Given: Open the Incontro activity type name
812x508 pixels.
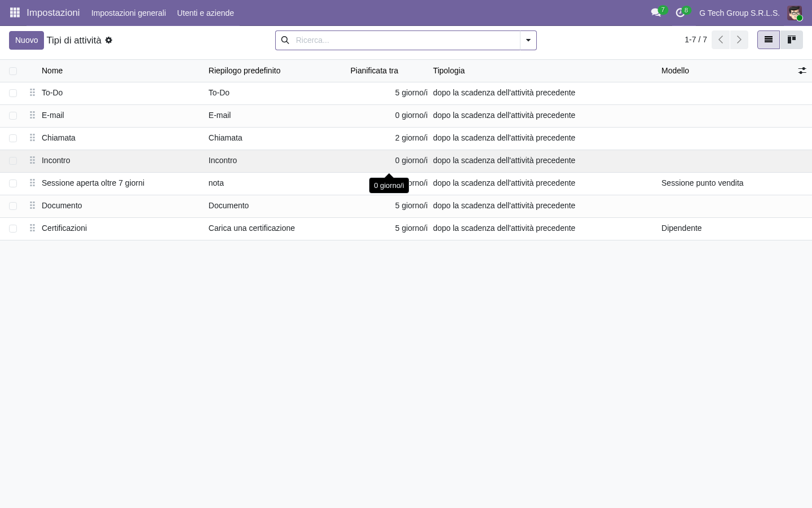Looking at the screenshot, I should (56, 160).
